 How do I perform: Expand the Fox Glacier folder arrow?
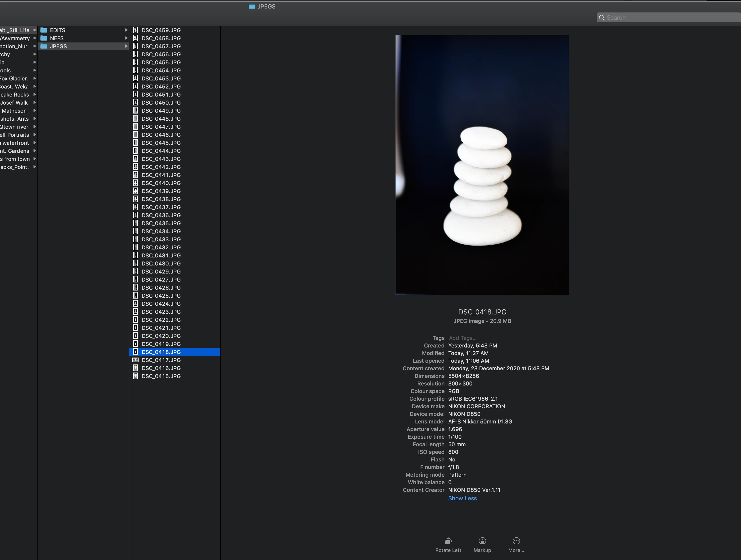pos(34,78)
